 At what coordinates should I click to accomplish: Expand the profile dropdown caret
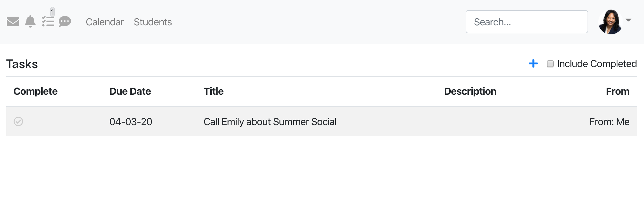click(x=628, y=20)
